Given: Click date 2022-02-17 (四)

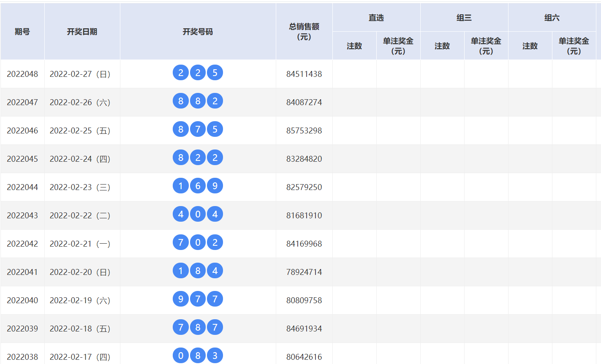Looking at the screenshot, I should coord(80,357).
